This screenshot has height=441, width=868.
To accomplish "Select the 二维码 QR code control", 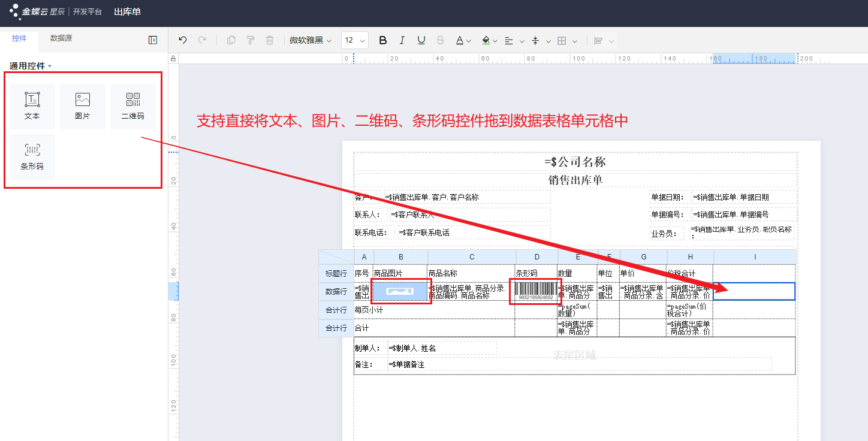I will (132, 107).
